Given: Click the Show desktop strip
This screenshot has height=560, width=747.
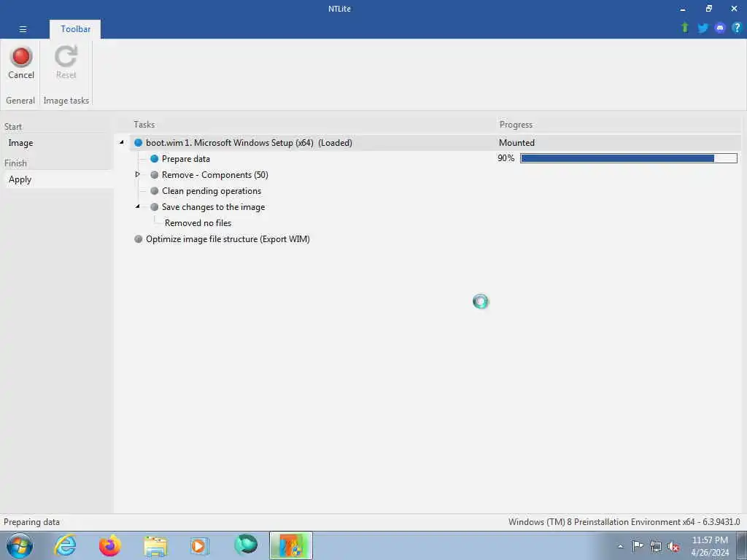Looking at the screenshot, I should (x=742, y=545).
